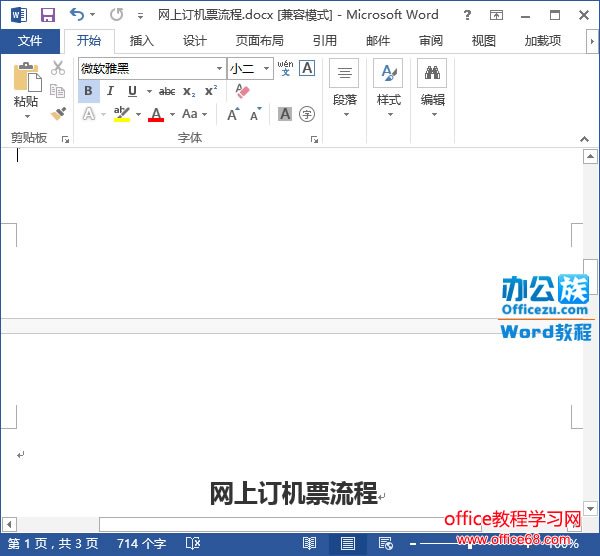Activate the Format Painter brush
This screenshot has height=556, width=600.
[x=58, y=114]
